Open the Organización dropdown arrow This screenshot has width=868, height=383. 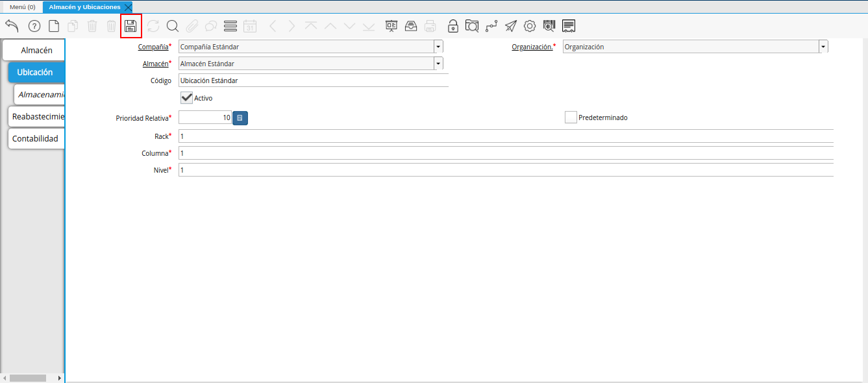tap(823, 47)
